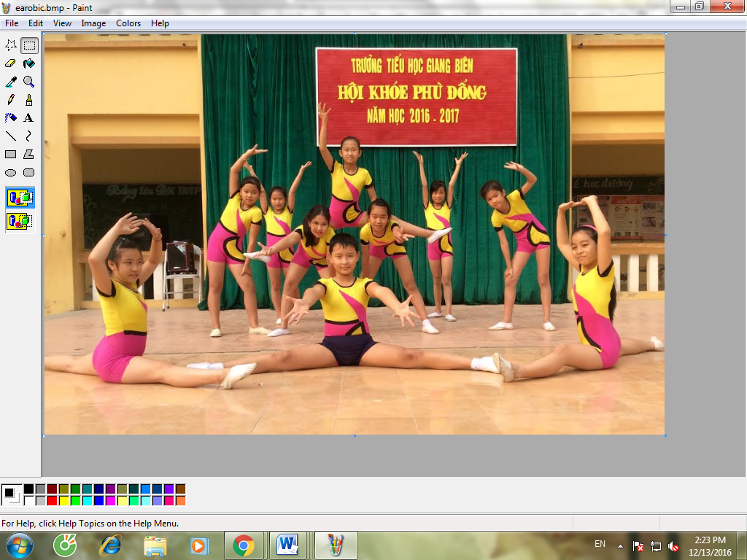Select the Fill With Color bucket tool
This screenshot has width=747, height=560.
(x=29, y=63)
